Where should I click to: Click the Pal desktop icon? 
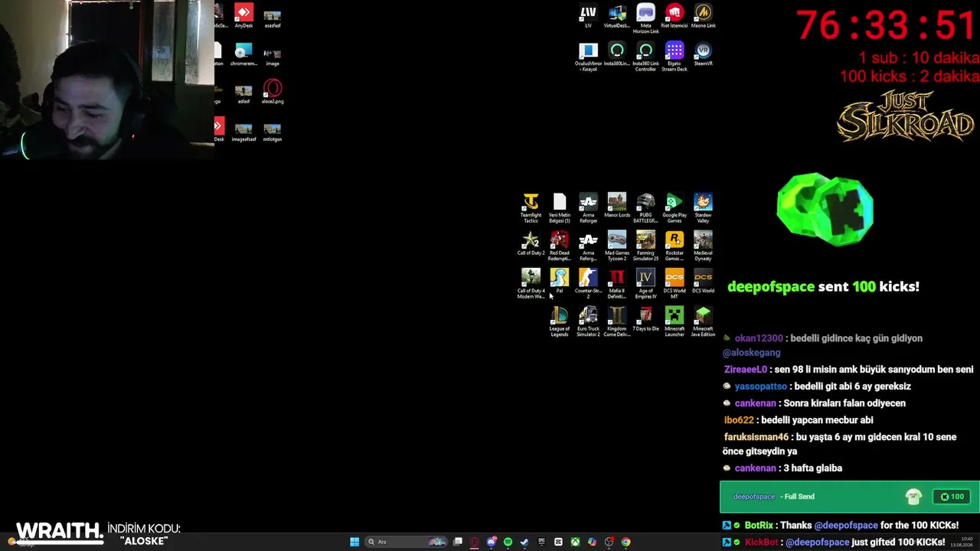(x=560, y=281)
